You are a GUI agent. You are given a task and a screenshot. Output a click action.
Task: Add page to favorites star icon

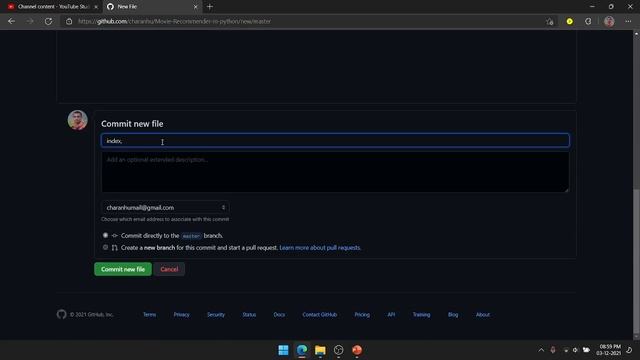549,22
